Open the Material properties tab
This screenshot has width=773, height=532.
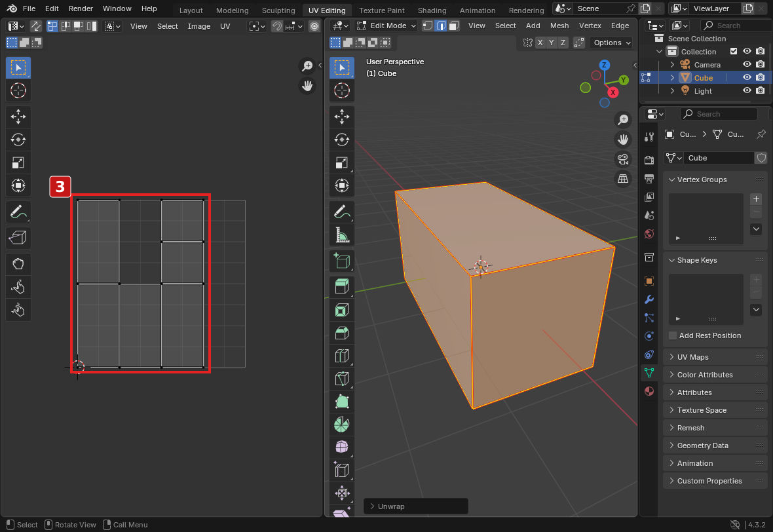pyautogui.click(x=649, y=392)
